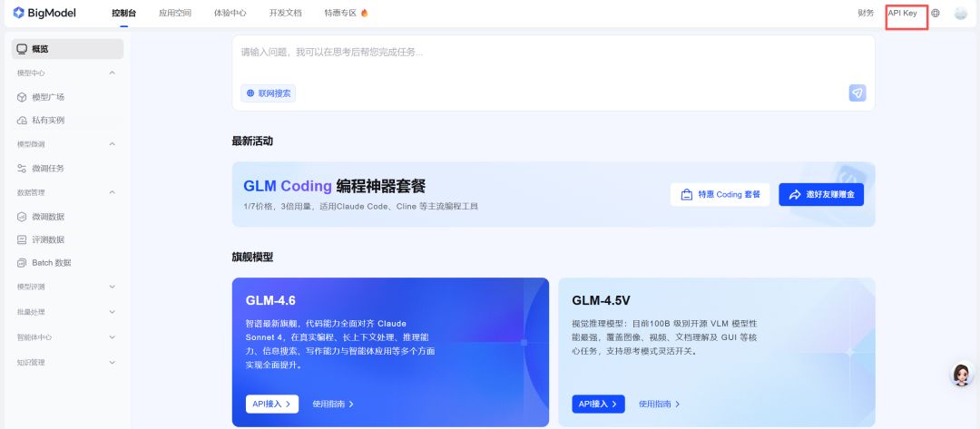Collapse the 模型中心 section
Image resolution: width=980 pixels, height=429 pixels.
(x=113, y=73)
